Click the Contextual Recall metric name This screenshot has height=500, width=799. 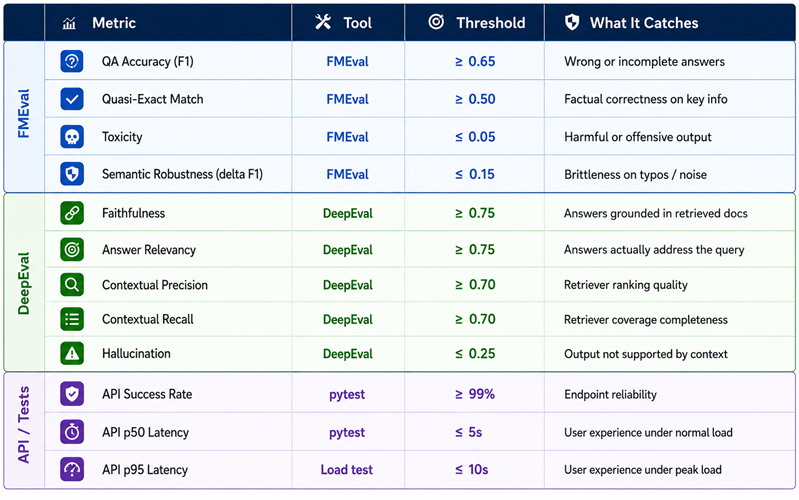point(148,320)
